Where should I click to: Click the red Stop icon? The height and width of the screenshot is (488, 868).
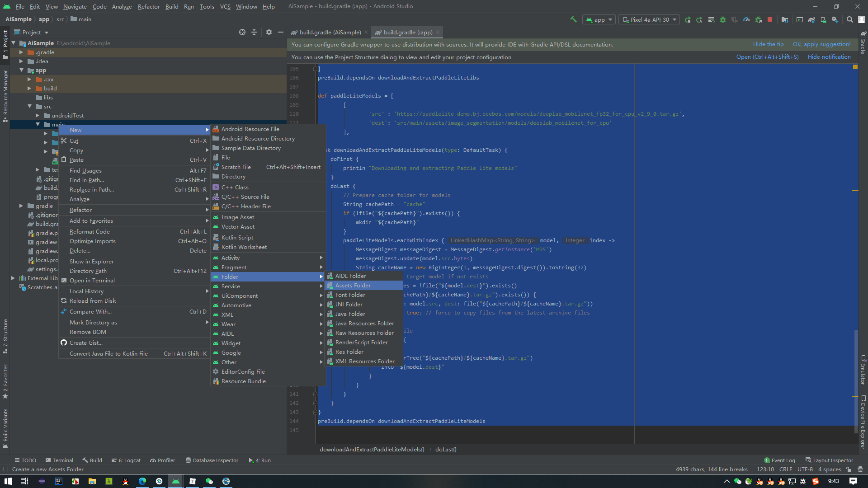[770, 19]
